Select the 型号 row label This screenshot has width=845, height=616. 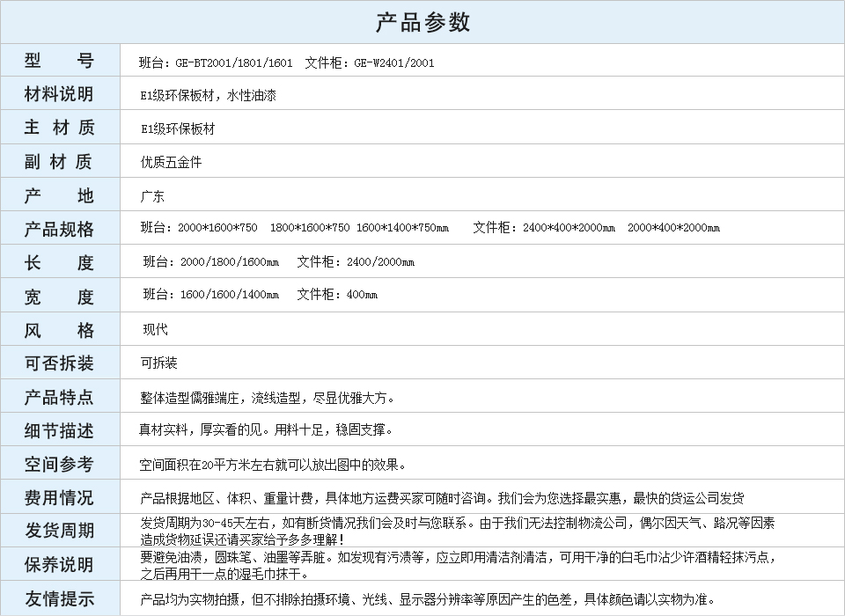[59, 61]
